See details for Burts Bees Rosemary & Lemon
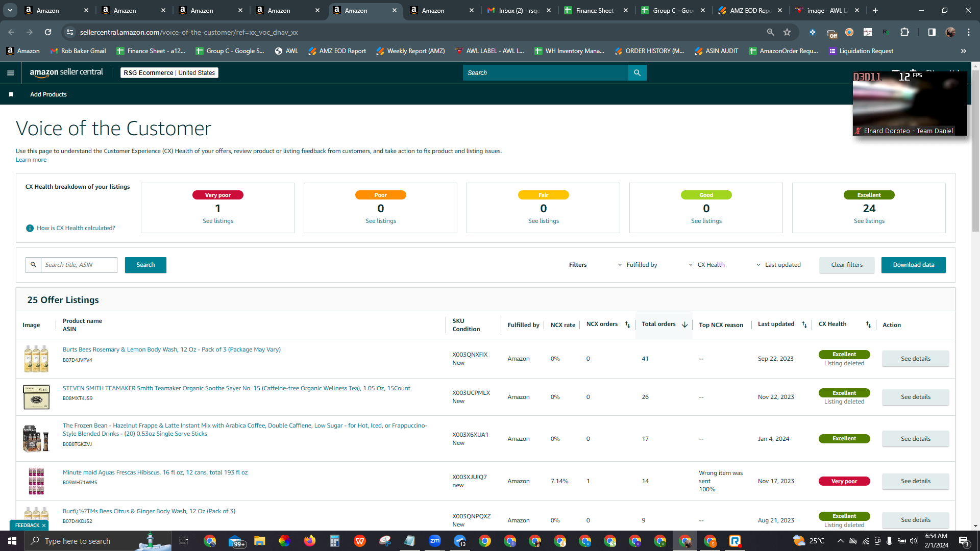 click(x=916, y=359)
